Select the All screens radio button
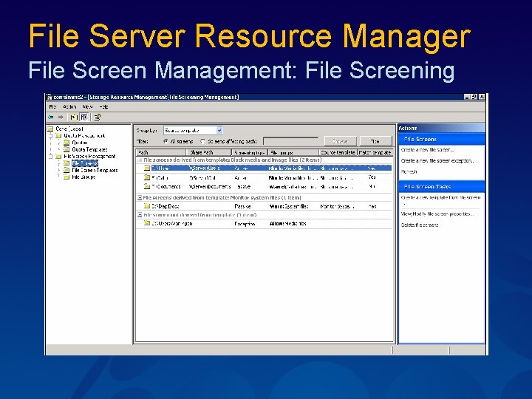 [166, 141]
